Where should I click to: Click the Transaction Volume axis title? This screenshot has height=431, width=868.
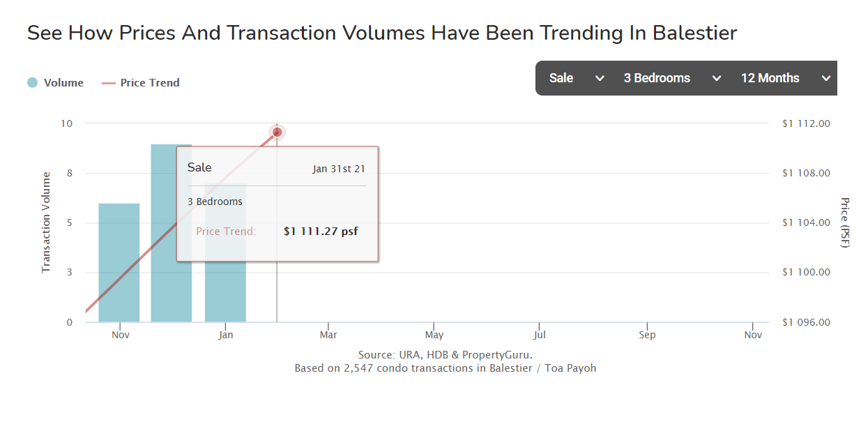tap(47, 222)
